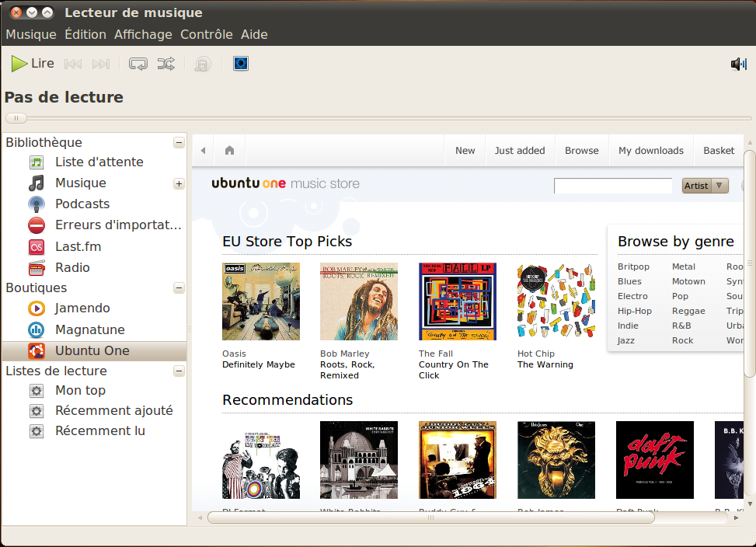Click the music store search field
The image size is (756, 547).
click(x=612, y=186)
